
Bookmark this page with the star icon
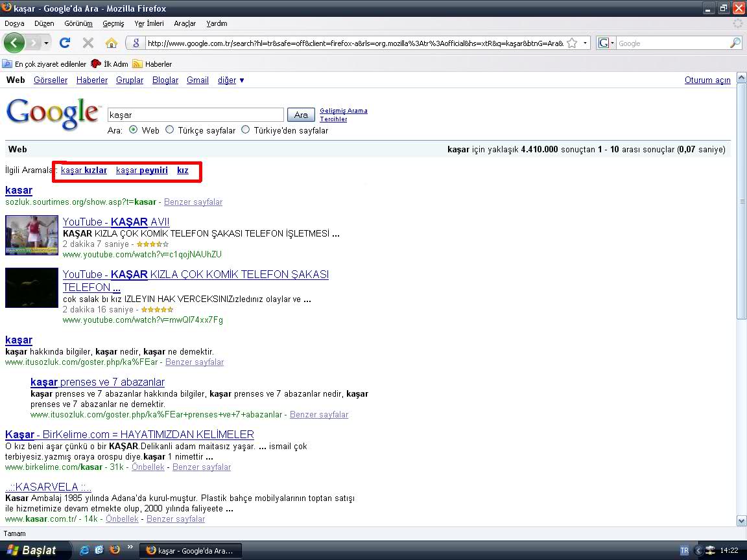click(x=572, y=43)
